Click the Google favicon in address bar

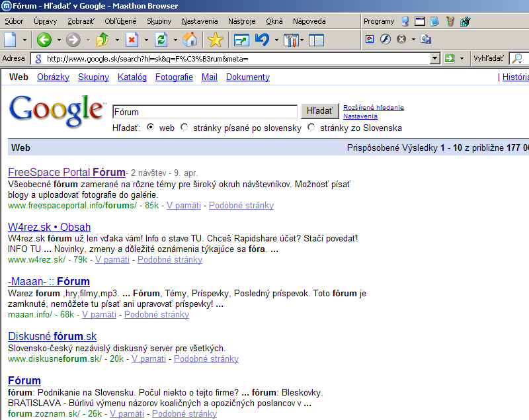coord(38,59)
